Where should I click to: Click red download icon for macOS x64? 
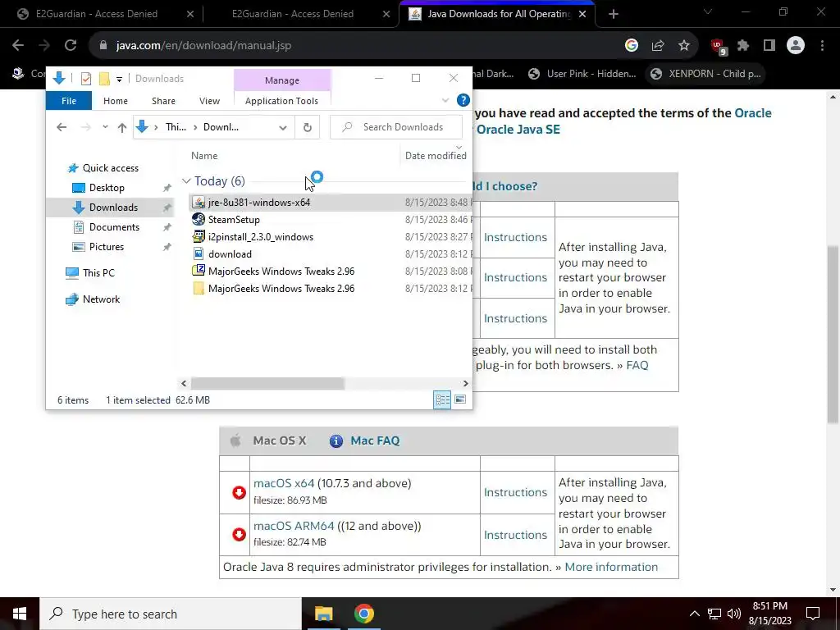[x=239, y=492]
